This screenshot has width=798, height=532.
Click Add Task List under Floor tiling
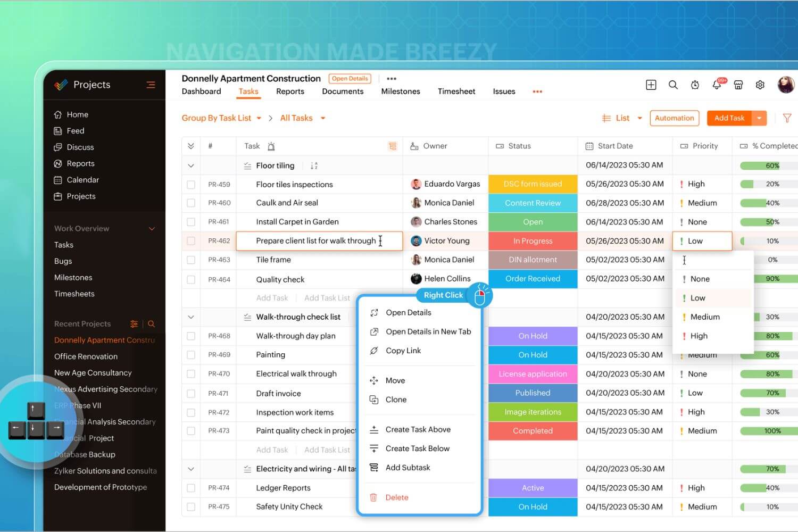tap(327, 298)
